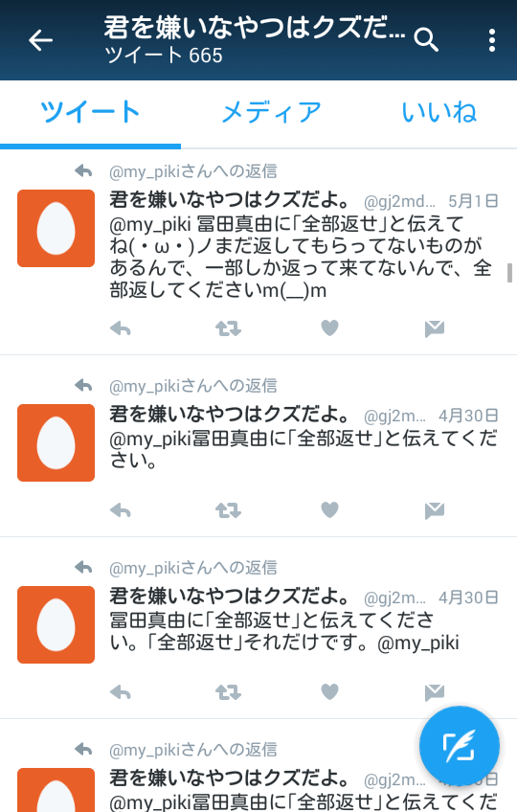This screenshot has height=812, width=517.
Task: Reply to the second tweet from April 30
Action: [x=121, y=510]
